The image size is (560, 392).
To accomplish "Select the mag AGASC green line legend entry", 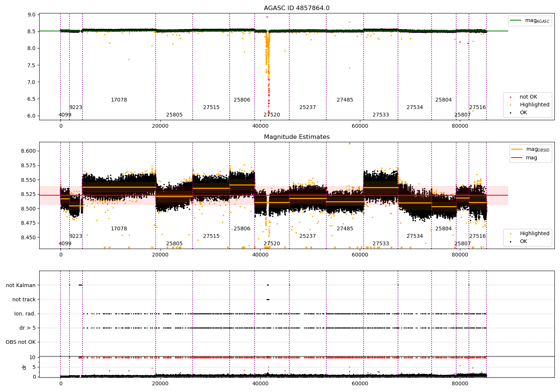I will (x=530, y=21).
